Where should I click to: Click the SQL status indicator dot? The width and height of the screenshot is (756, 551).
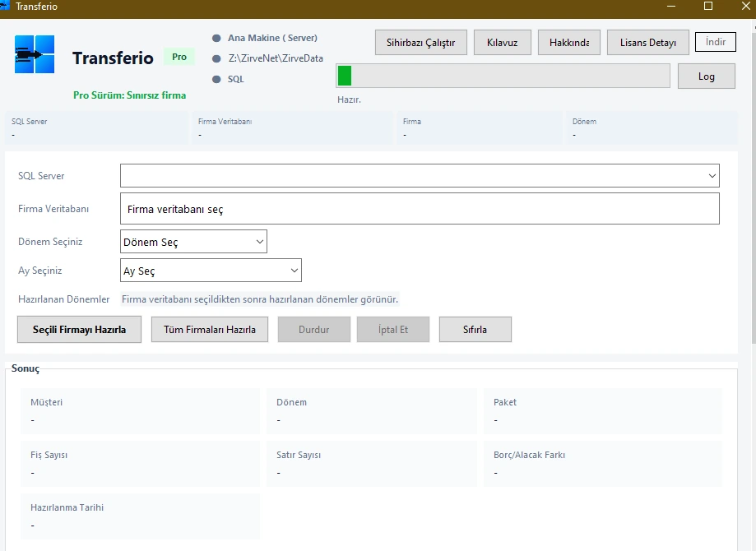click(216, 80)
